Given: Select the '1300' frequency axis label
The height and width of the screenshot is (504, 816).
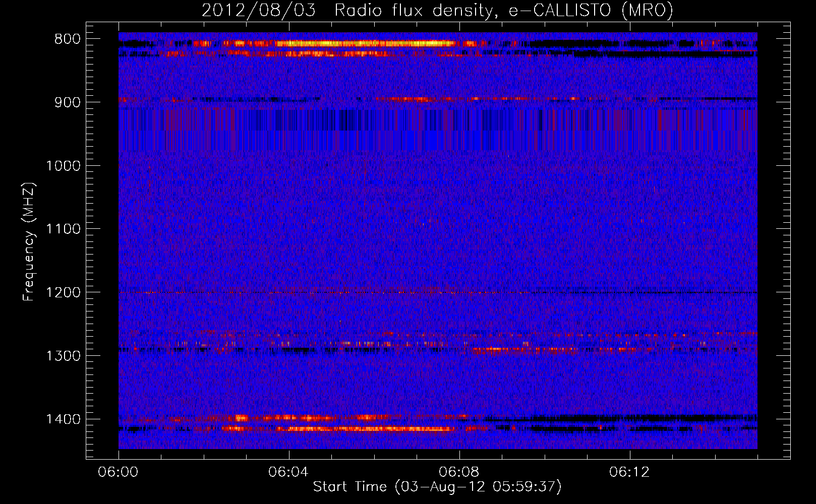Looking at the screenshot, I should [64, 356].
